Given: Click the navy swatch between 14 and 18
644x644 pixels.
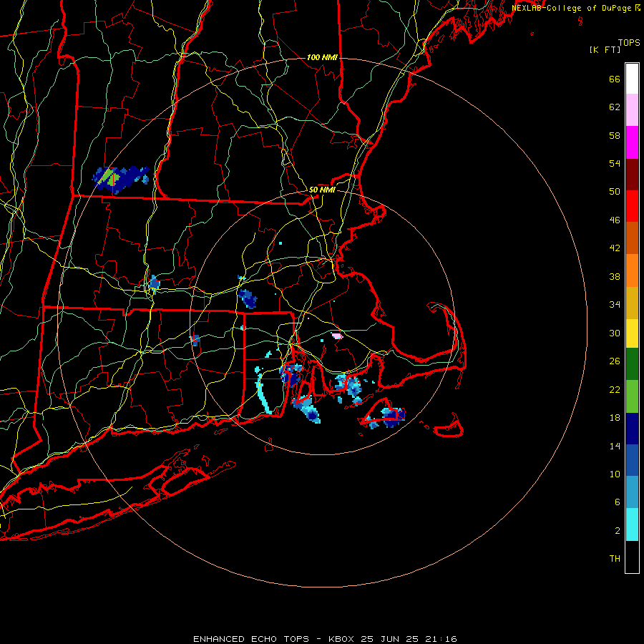Looking at the screenshot, I should (x=632, y=429).
